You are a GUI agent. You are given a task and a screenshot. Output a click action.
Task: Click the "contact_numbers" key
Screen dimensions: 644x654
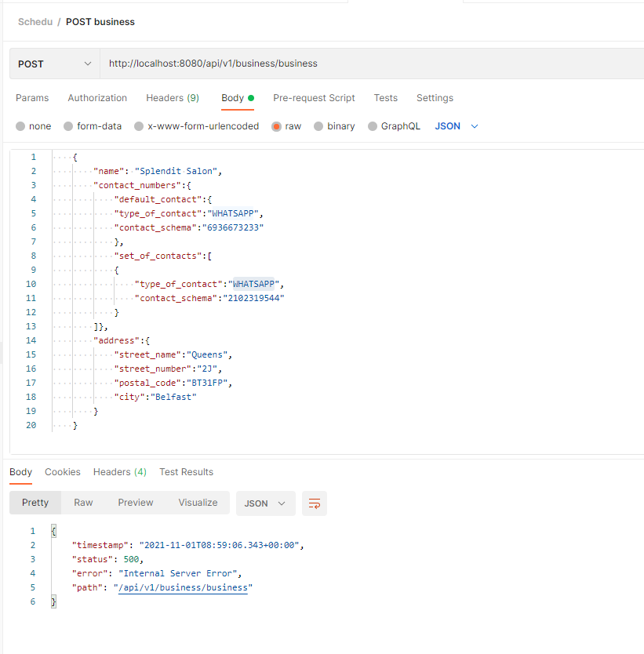pos(137,185)
